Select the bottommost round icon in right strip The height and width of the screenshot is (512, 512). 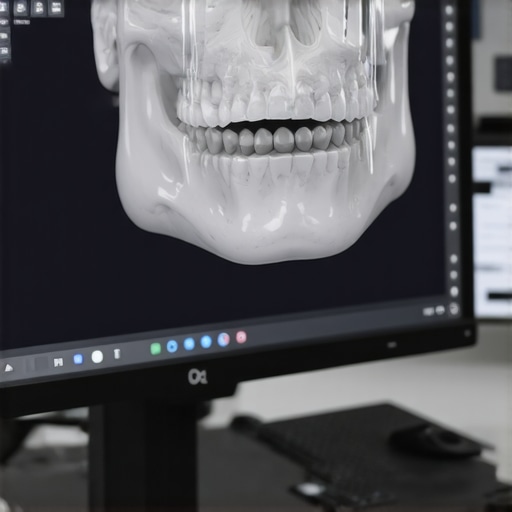[454, 308]
